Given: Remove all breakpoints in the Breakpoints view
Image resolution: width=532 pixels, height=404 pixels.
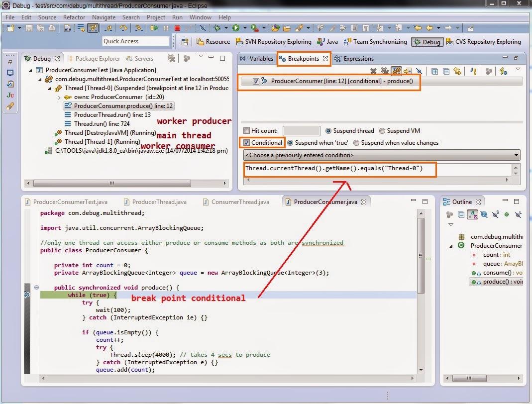Looking at the screenshot, I should click(384, 71).
